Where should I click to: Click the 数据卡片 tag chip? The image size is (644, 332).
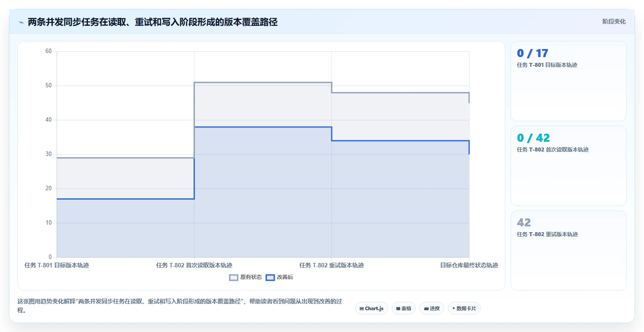click(464, 308)
